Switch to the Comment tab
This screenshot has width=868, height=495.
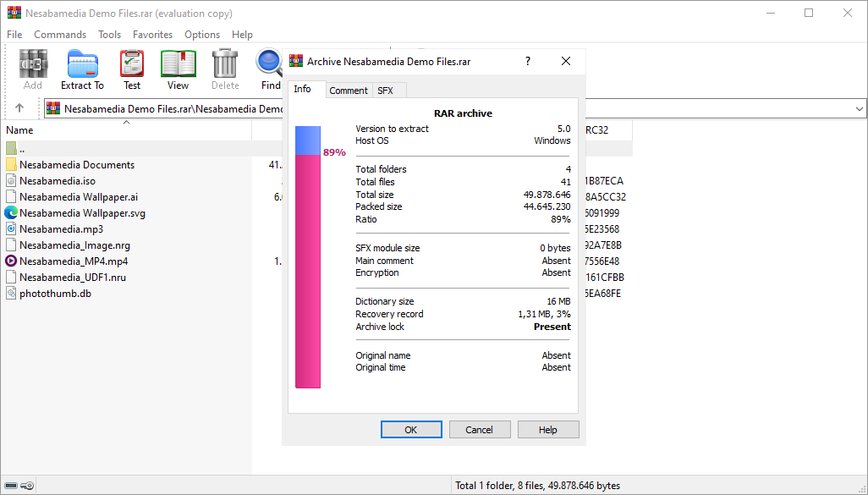tap(349, 91)
